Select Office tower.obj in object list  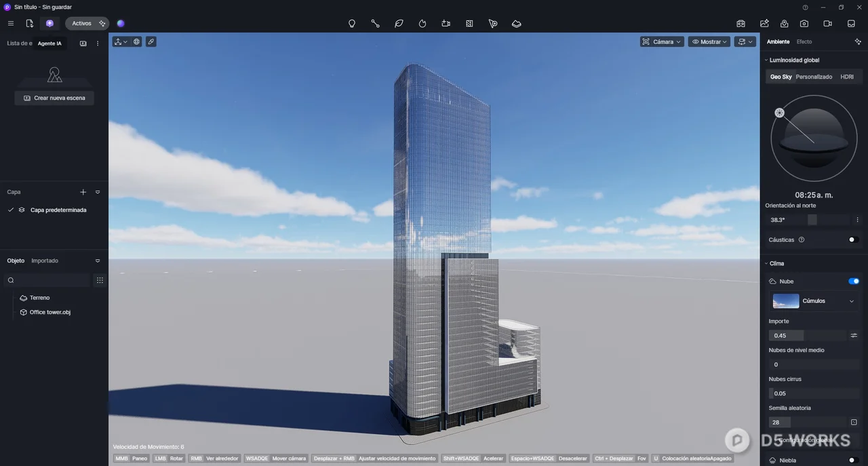(50, 312)
